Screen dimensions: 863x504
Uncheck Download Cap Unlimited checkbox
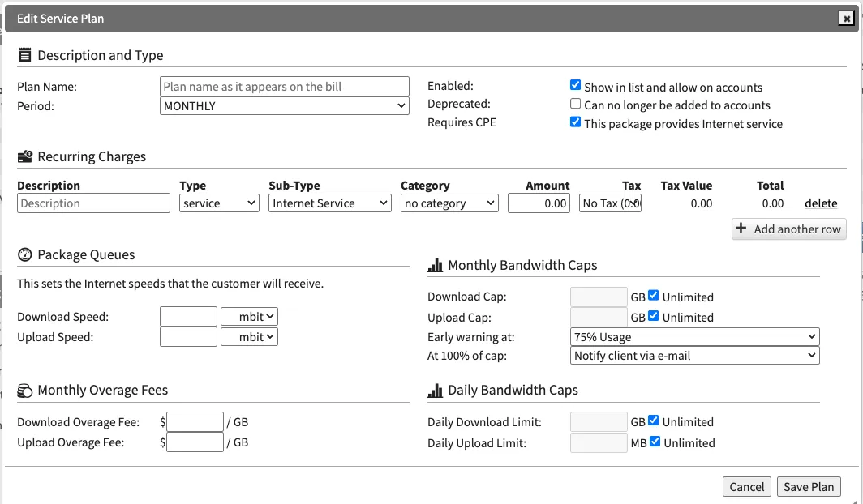point(653,295)
